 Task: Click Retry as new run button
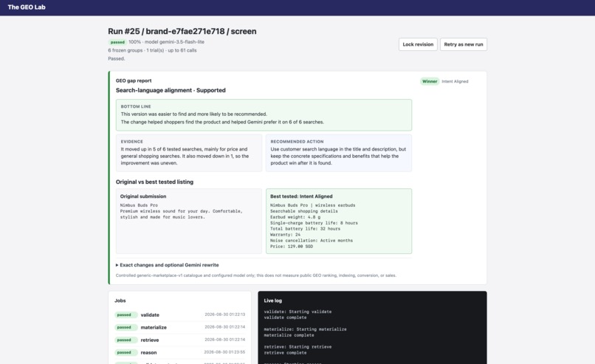pyautogui.click(x=464, y=44)
